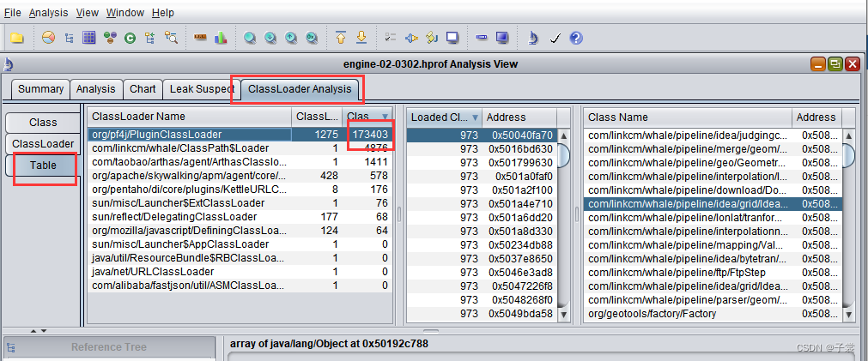Click the magnifier with down arrow icon
Image resolution: width=868 pixels, height=361 pixels.
[x=270, y=38]
